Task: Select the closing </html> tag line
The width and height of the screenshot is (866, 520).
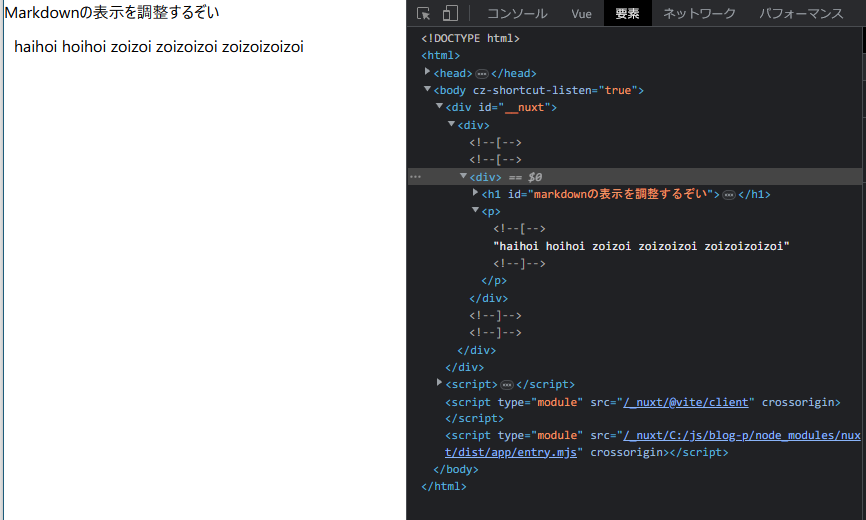Action: (x=443, y=486)
